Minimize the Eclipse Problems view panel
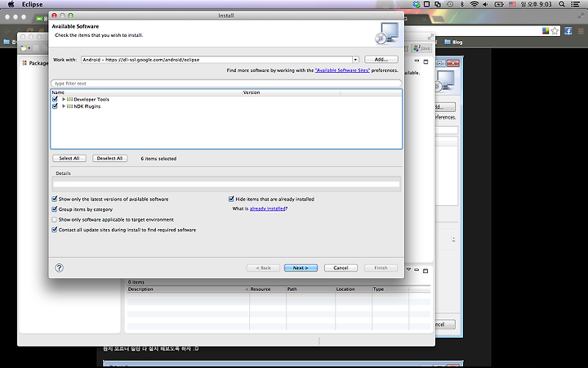The height and width of the screenshot is (368, 588). [x=416, y=270]
